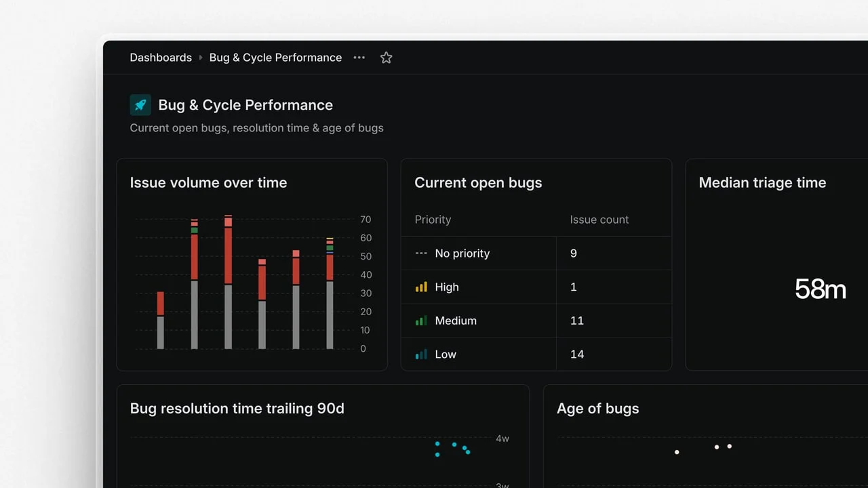This screenshot has height=488, width=868.
Task: Click the last bar in issue chart
Action: click(x=330, y=293)
